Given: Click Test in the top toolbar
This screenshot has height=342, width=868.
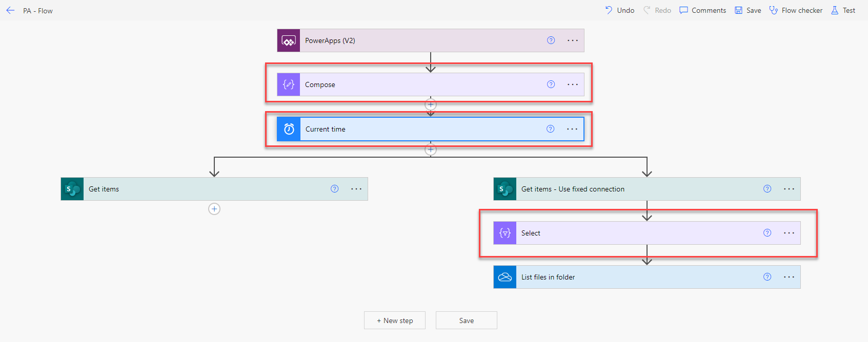Looking at the screenshot, I should tap(843, 10).
